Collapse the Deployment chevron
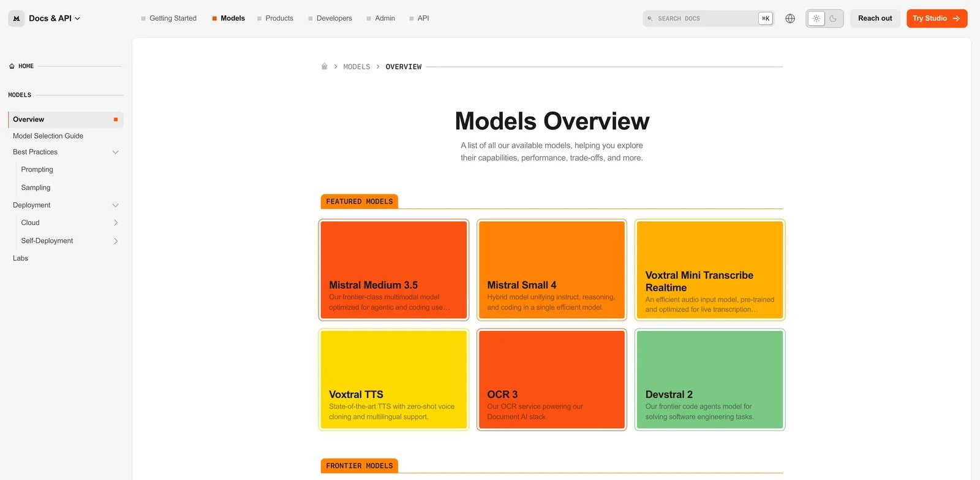 115,205
